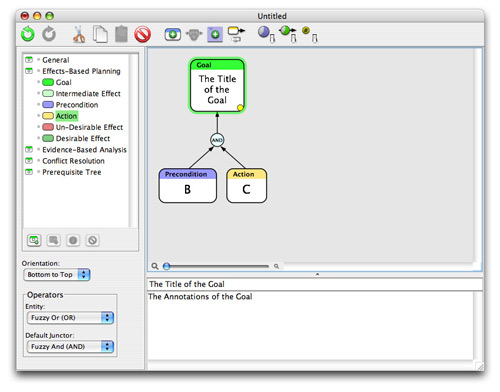Image resolution: width=500 pixels, height=392 pixels.
Task: Click the splitter collapse arrow above title field
Action: [x=317, y=274]
